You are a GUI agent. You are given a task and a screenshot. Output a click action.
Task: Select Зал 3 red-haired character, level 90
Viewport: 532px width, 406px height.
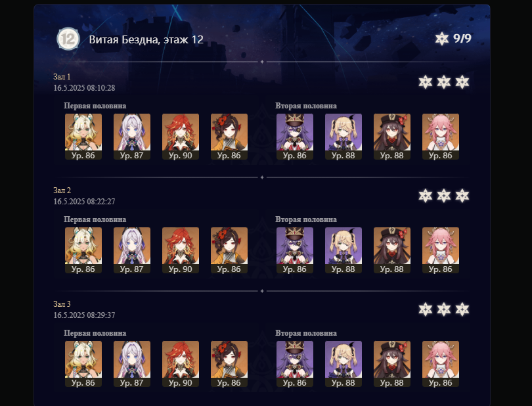(181, 364)
